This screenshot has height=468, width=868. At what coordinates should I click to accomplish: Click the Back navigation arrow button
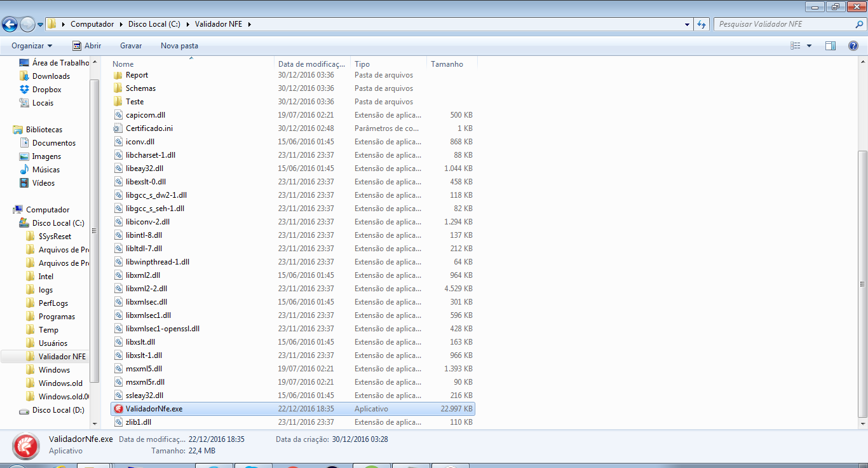10,24
